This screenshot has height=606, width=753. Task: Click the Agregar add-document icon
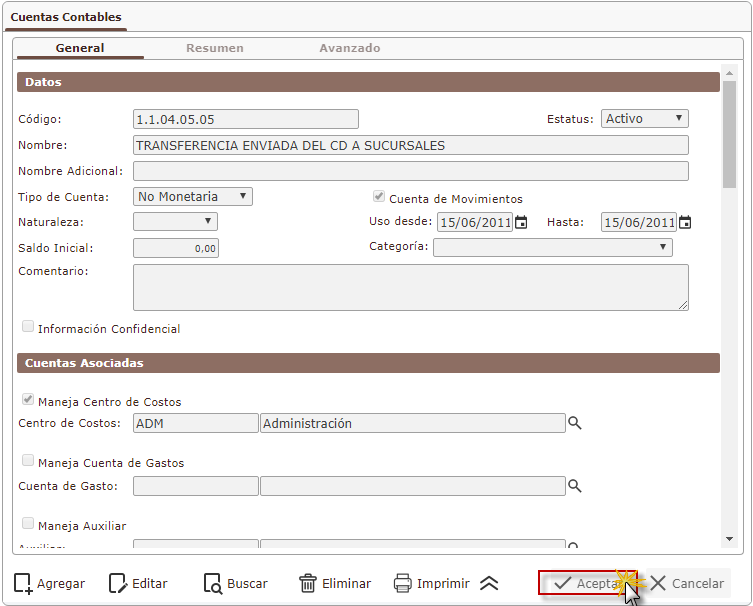pos(23,584)
